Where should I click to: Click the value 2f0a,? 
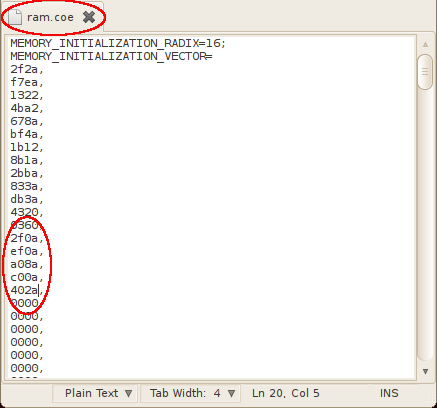tap(27, 238)
